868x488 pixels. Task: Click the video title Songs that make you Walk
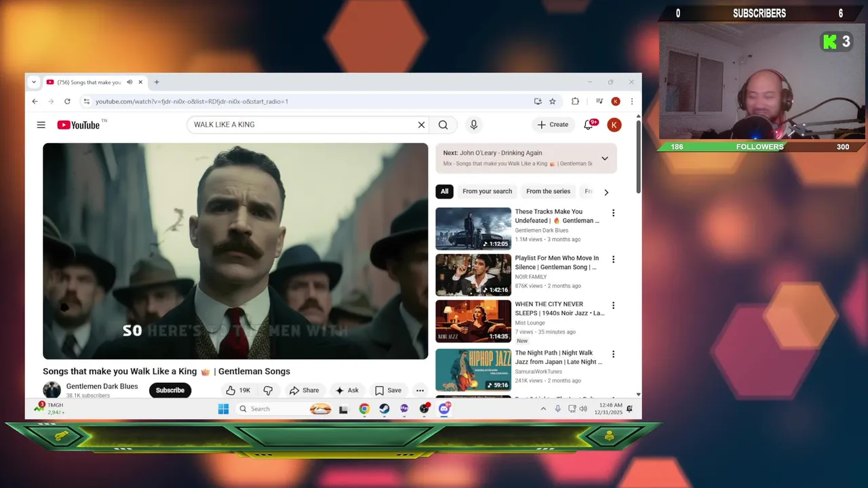(166, 371)
